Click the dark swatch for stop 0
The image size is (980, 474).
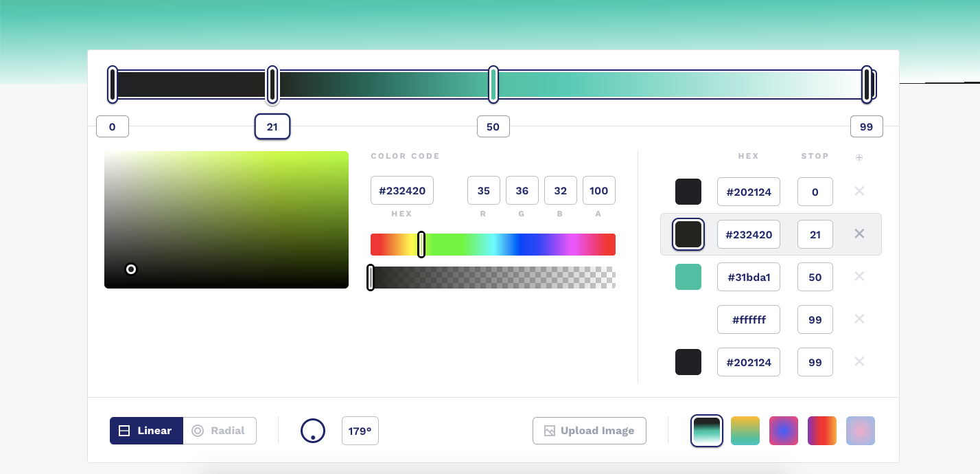tap(688, 192)
